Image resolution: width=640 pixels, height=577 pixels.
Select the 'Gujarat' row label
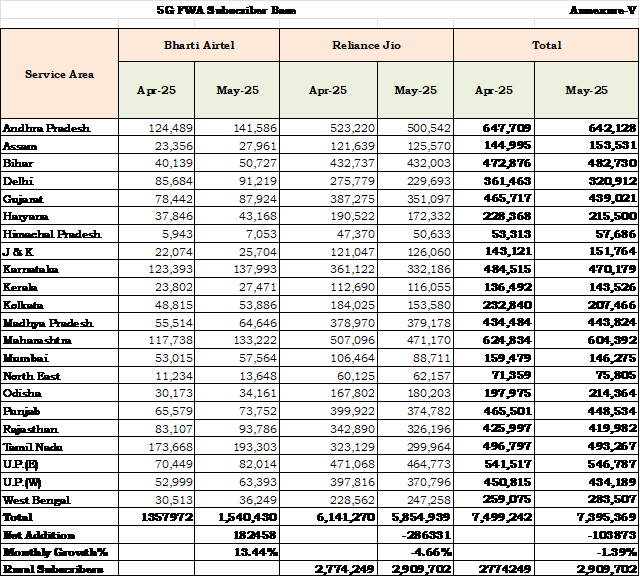coord(23,199)
